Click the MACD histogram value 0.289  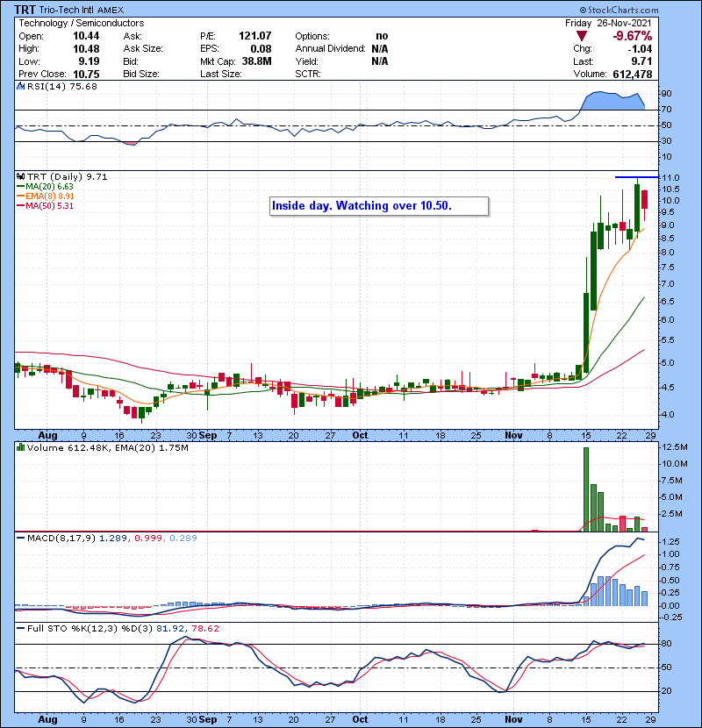[x=183, y=539]
